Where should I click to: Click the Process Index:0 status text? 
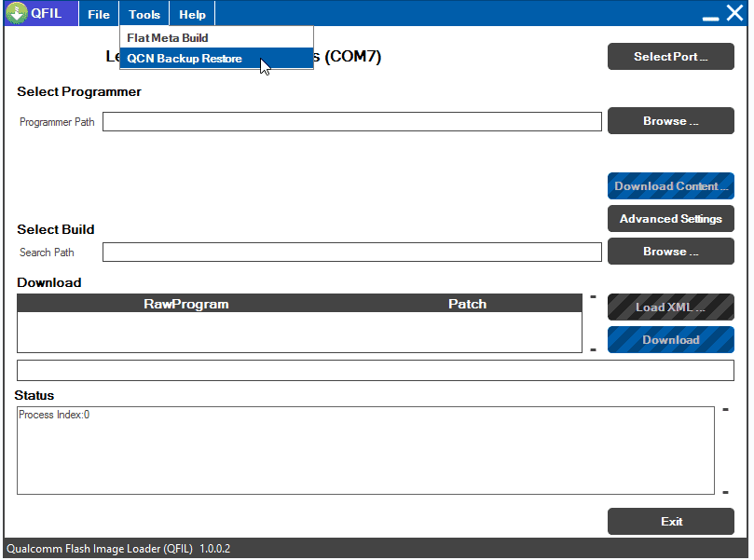coord(54,415)
